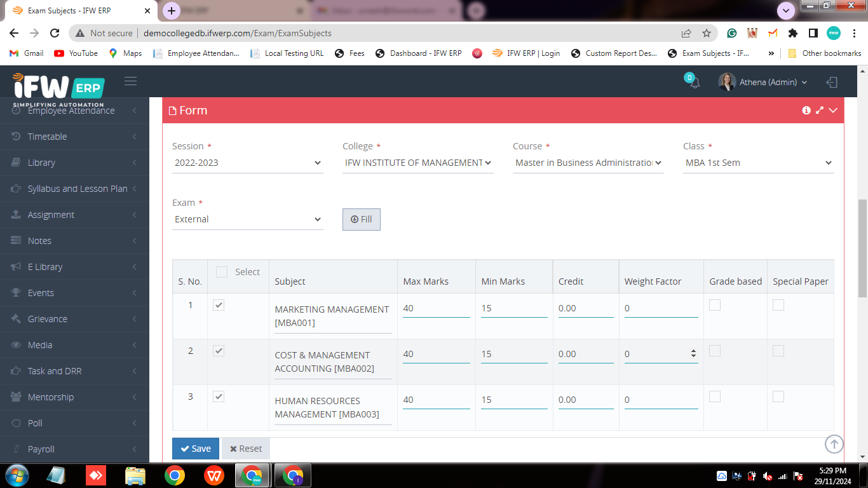Image resolution: width=868 pixels, height=488 pixels.
Task: Reload the page with the browser refresh icon
Action: click(55, 33)
